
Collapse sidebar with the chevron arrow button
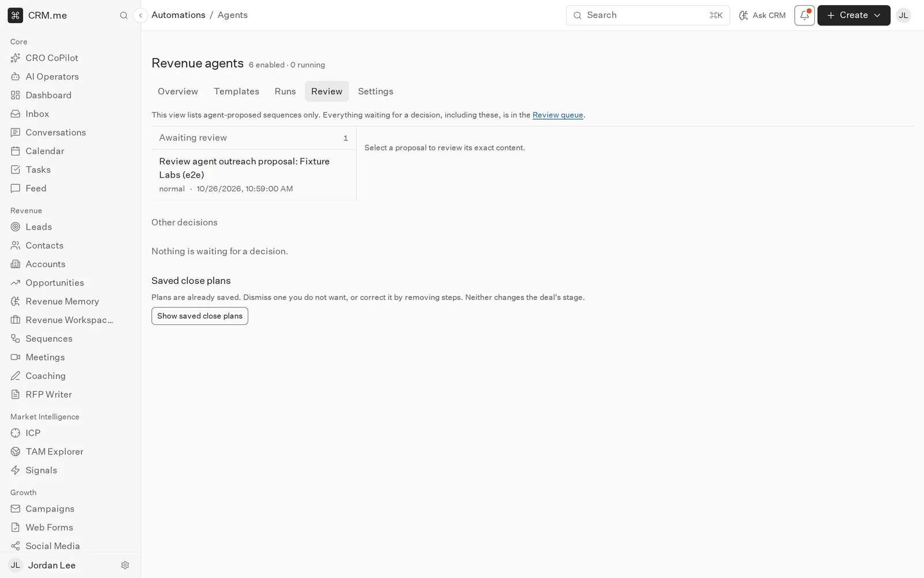pyautogui.click(x=140, y=16)
